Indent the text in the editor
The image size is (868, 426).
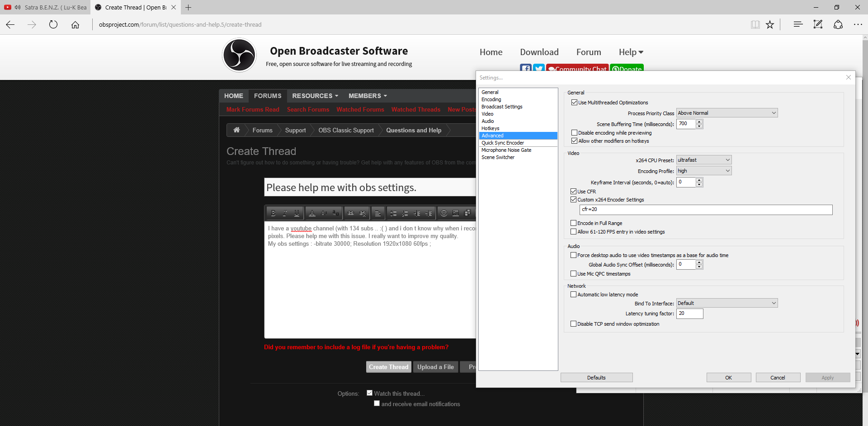tap(429, 213)
